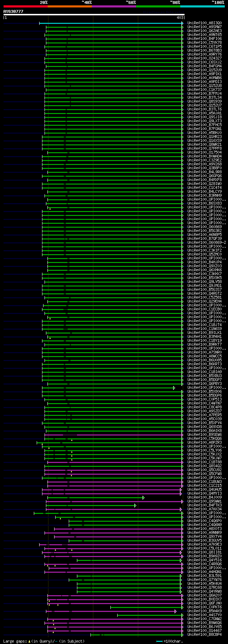228x644 pixels.
Task: Select hit label UniRef100_Q8II81
Action: tap(204, 552)
